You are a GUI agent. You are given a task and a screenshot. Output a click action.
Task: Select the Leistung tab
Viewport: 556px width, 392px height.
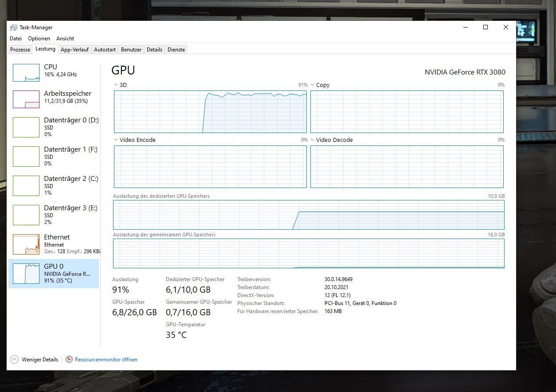(46, 49)
